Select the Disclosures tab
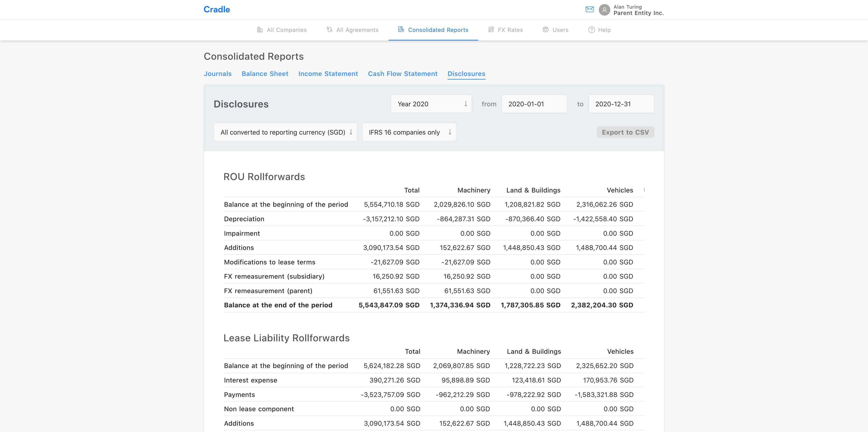The image size is (868, 432). (466, 74)
